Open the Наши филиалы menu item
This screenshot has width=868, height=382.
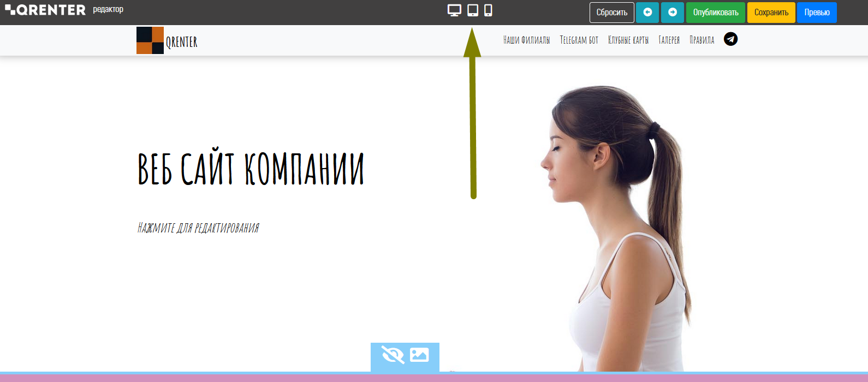click(x=526, y=40)
